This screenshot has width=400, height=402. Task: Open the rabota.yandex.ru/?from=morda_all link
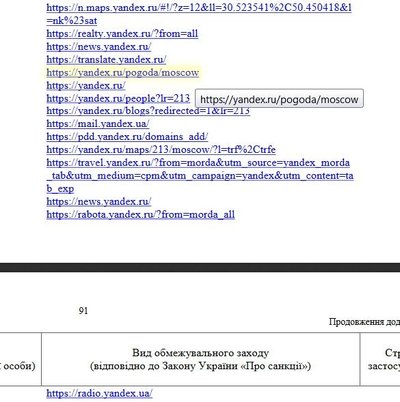(x=141, y=214)
